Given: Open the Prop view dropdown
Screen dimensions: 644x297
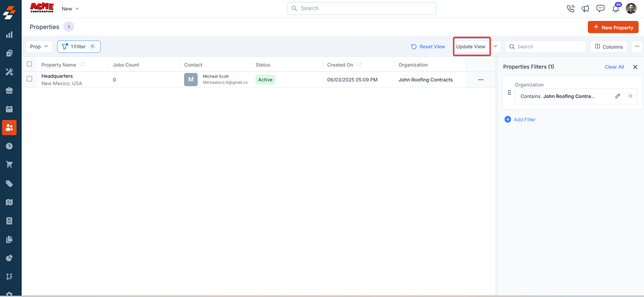Looking at the screenshot, I should click(39, 47).
